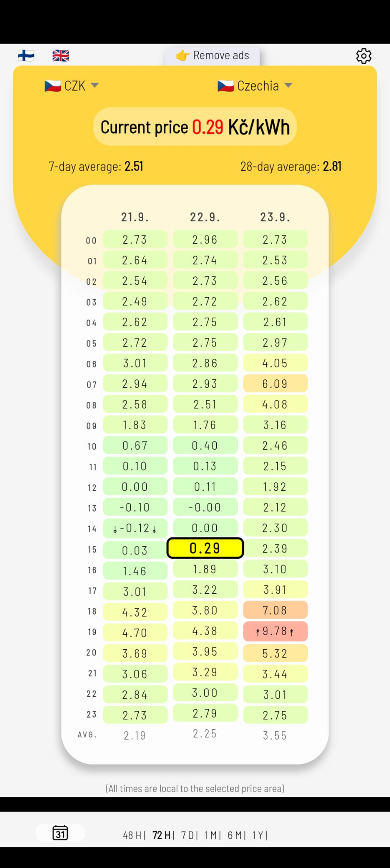Viewport: 390px width, 868px height.
Task: Select the 72H time range
Action: (x=162, y=835)
